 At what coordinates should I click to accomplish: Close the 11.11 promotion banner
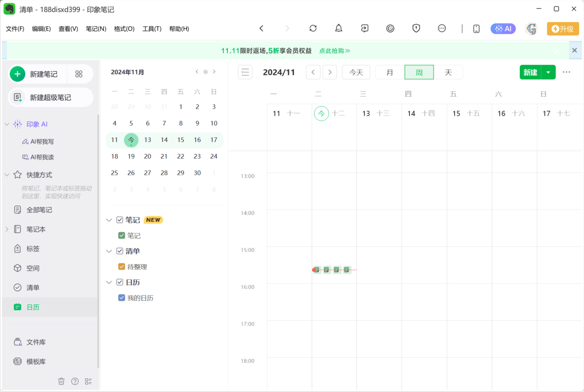pyautogui.click(x=574, y=50)
